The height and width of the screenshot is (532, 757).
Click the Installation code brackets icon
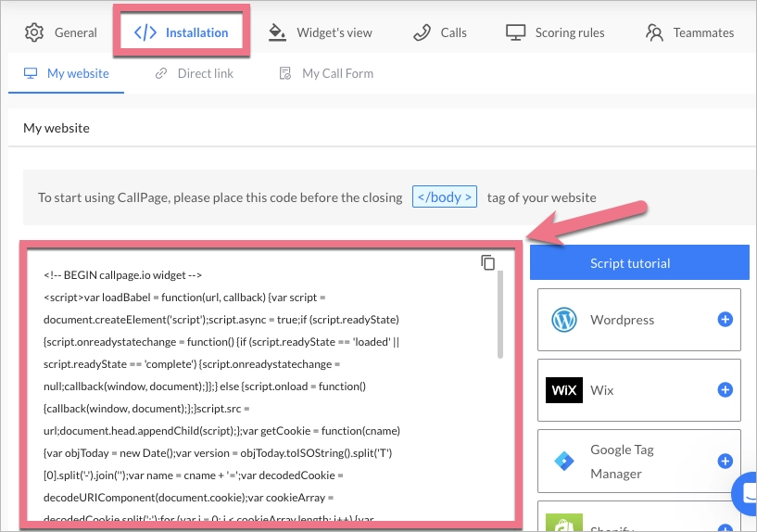[145, 32]
